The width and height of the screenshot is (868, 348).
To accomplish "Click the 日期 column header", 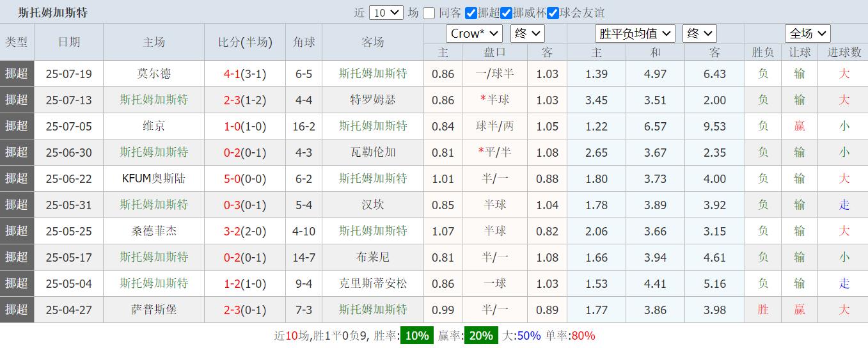I will coord(69,42).
